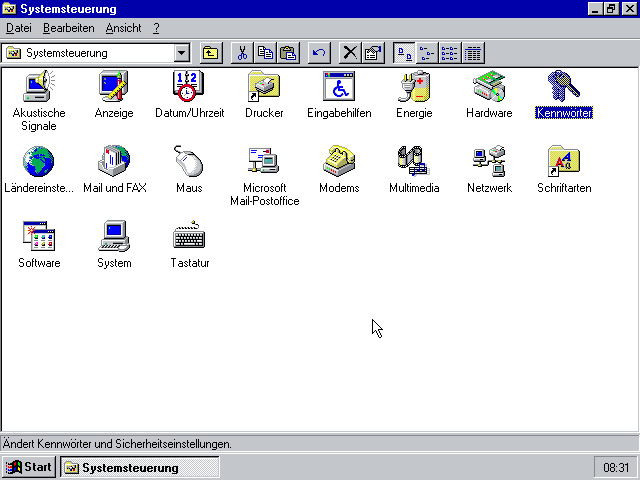Click the Maus icon
Screen dimensions: 640x480
click(189, 161)
